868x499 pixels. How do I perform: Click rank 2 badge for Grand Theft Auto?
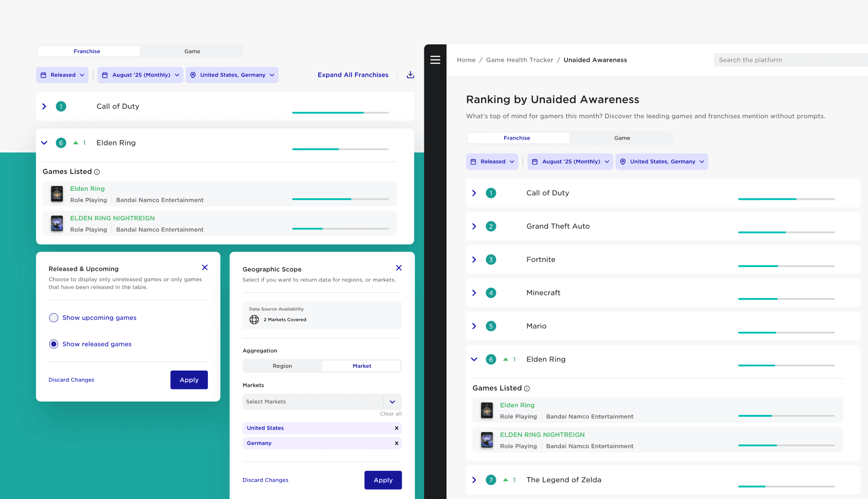[491, 226]
